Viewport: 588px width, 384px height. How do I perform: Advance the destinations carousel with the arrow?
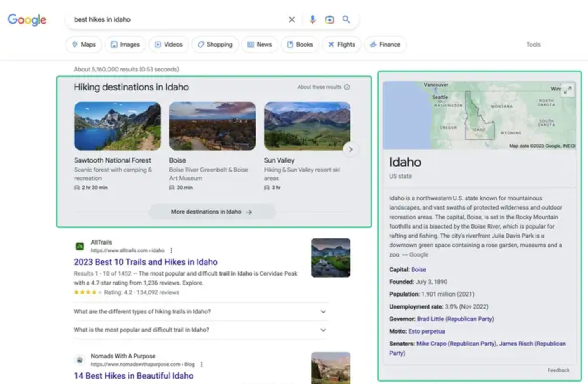(x=350, y=149)
